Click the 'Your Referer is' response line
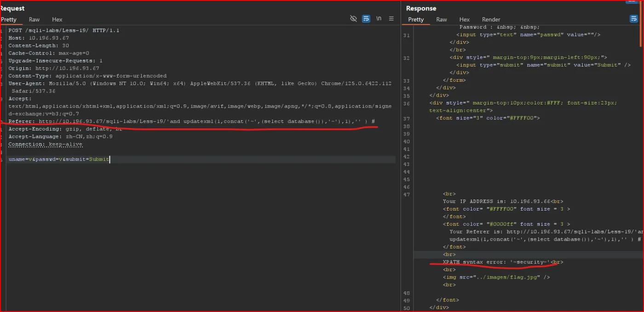 [545, 235]
